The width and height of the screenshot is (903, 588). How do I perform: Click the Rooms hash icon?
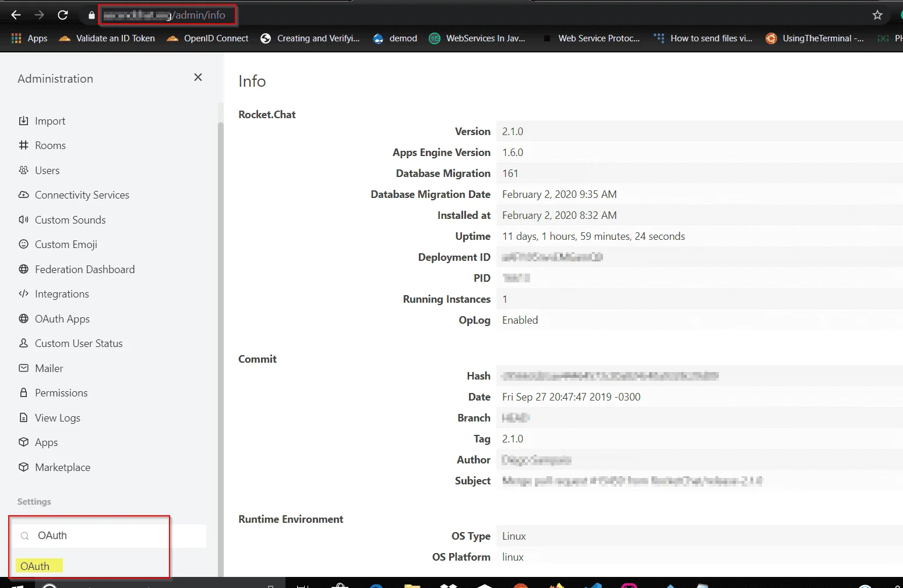(x=23, y=146)
